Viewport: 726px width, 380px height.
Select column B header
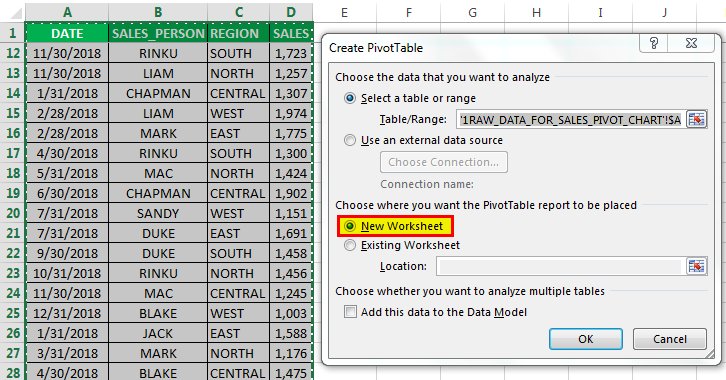tap(158, 12)
